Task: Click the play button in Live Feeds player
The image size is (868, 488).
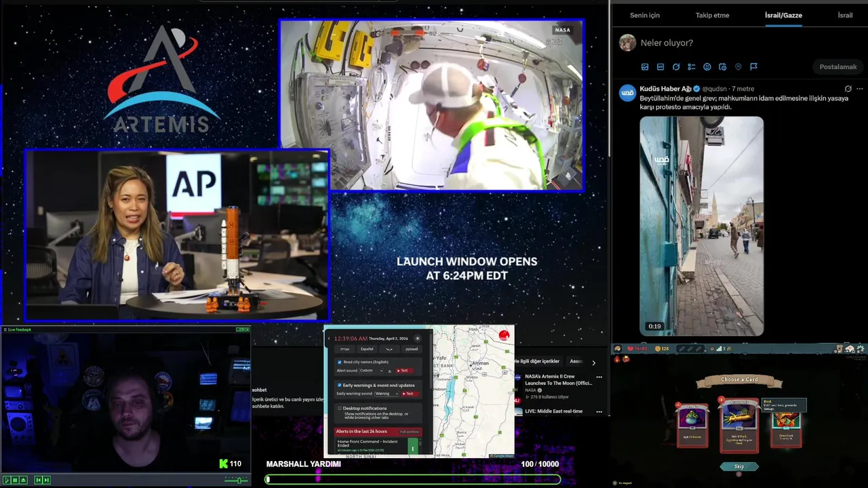Action: click(x=7, y=480)
